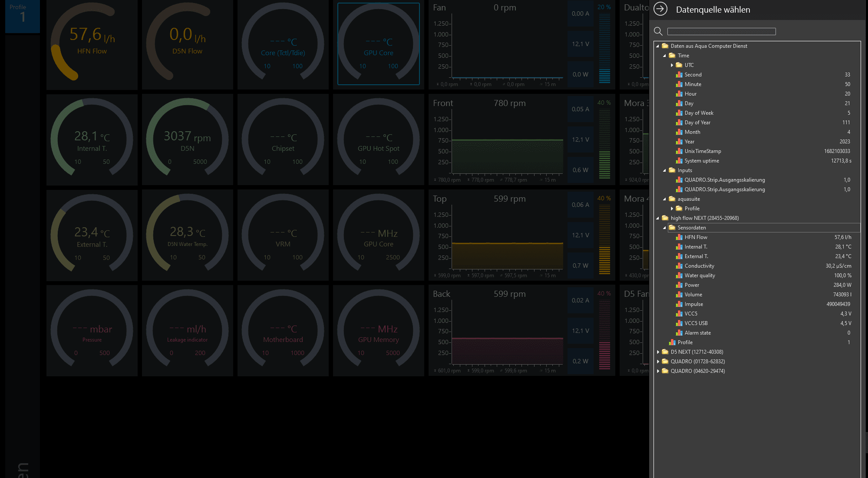Screen dimensions: 868x478
Task: Select the VCC5 USB sensor icon
Action: pyautogui.click(x=679, y=323)
